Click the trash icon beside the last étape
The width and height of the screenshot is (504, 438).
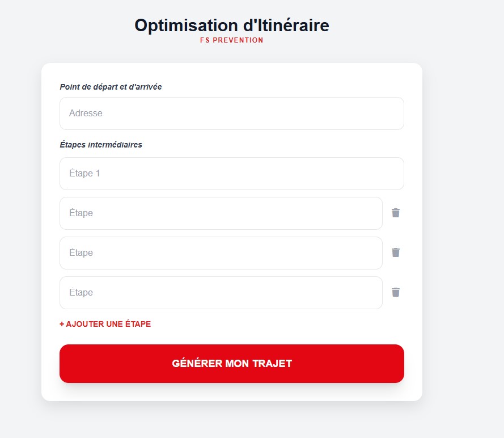coord(396,292)
